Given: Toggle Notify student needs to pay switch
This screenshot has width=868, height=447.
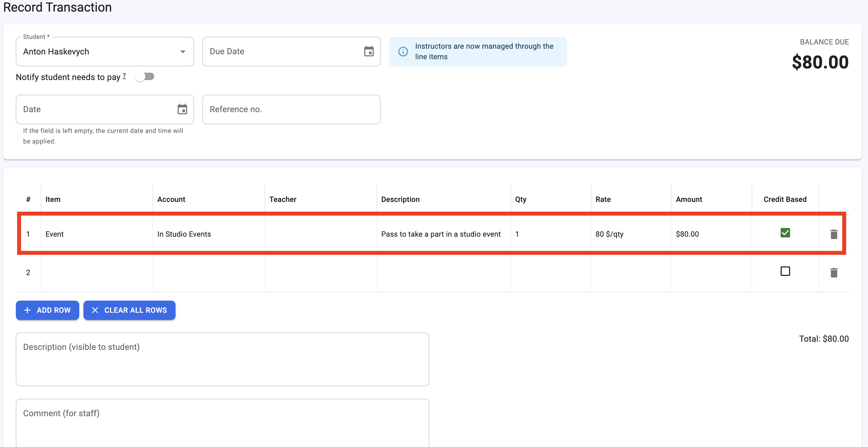Looking at the screenshot, I should 144,77.
